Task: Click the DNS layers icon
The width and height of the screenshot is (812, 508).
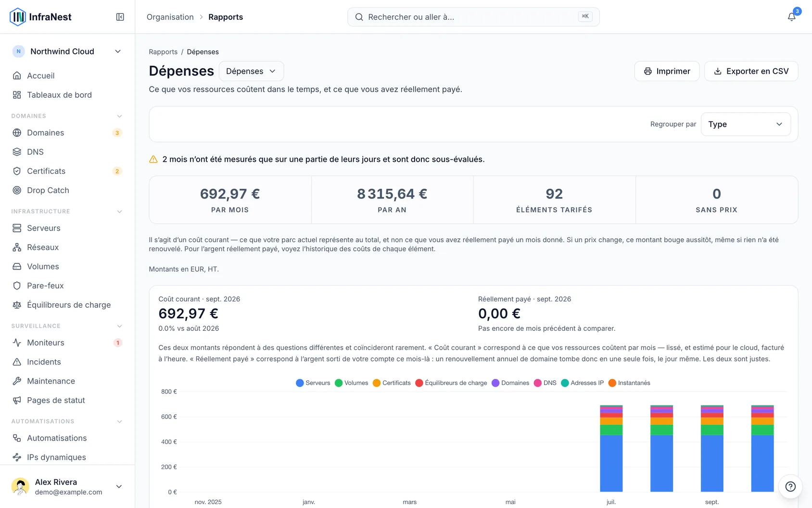Action: pos(17,152)
